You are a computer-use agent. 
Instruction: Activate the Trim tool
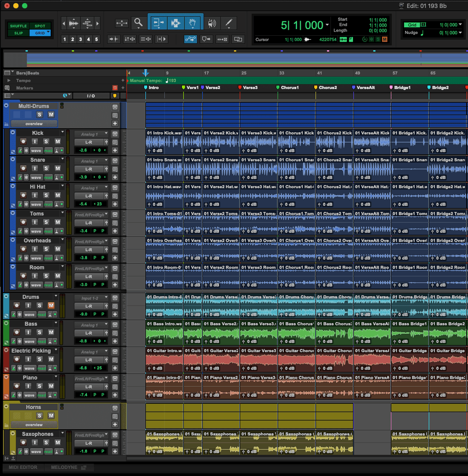point(159,22)
